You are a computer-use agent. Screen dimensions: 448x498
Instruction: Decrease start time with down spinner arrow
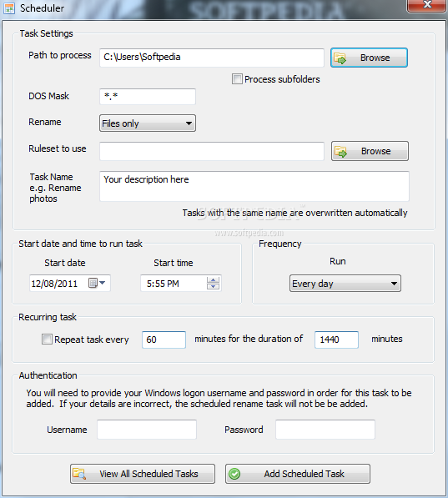click(x=214, y=286)
